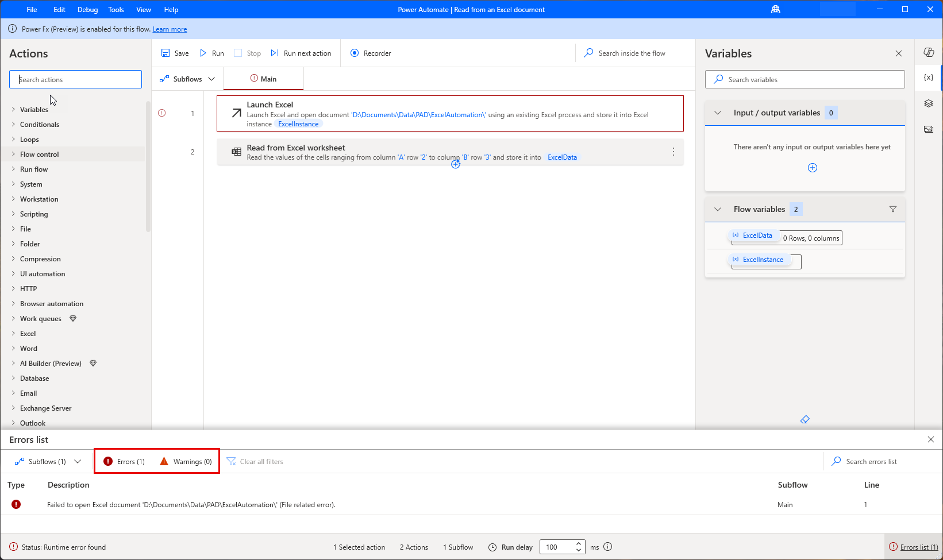Image resolution: width=943 pixels, height=560 pixels.
Task: Select the Variables {x} icon in right rail
Action: 929,77
